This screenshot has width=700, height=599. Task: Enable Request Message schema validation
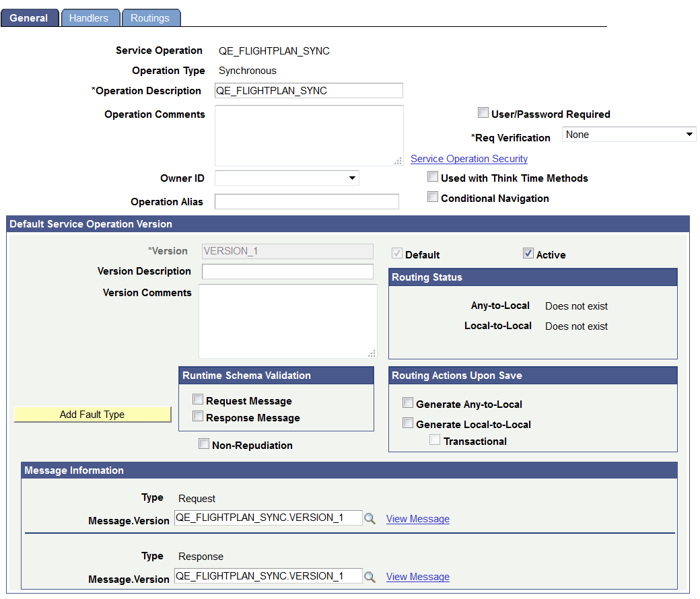pos(198,398)
